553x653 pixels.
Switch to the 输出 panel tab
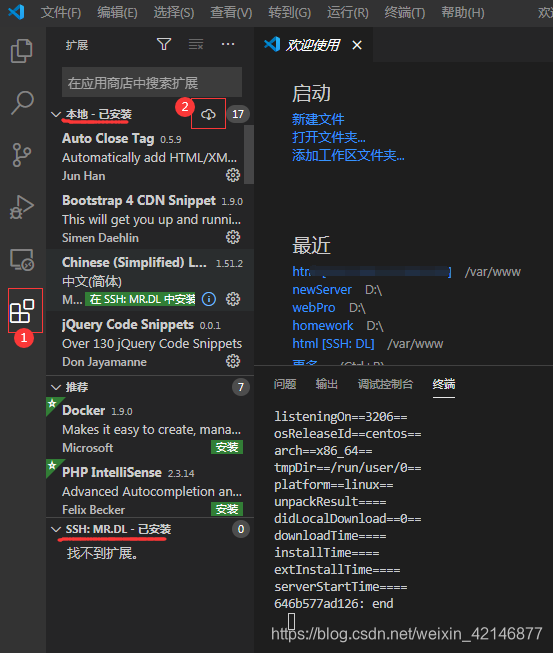click(x=326, y=384)
